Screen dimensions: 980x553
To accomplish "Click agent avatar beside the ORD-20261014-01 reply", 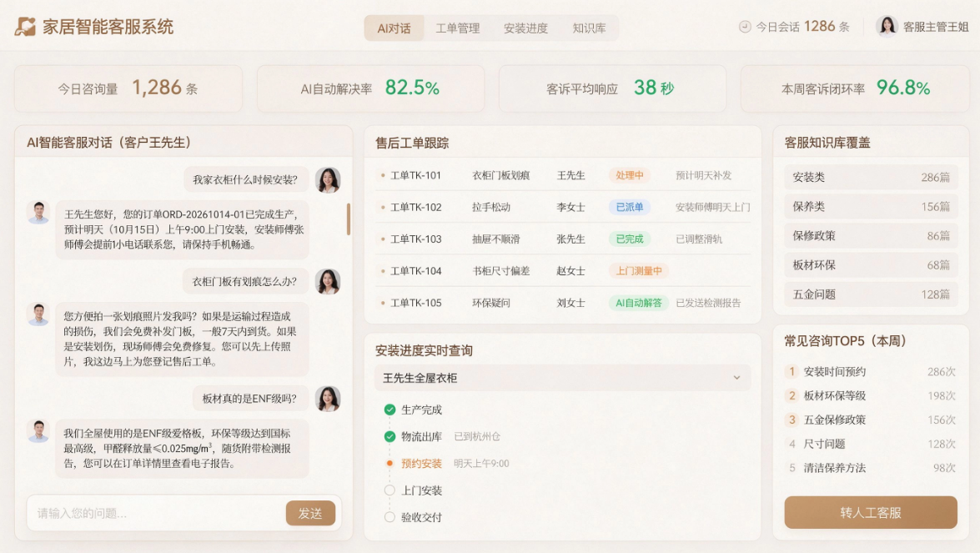I will coord(38,213).
